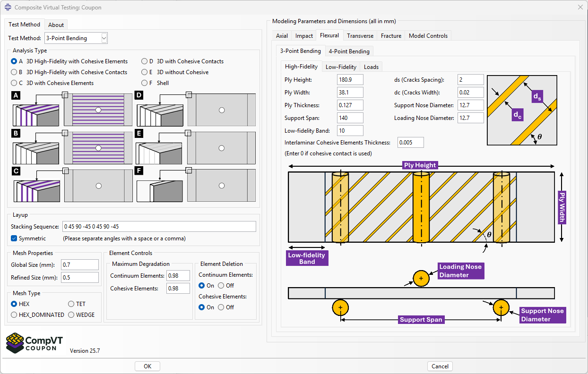Turn Off cohesive element deletion
This screenshot has height=374, width=588.
click(222, 307)
